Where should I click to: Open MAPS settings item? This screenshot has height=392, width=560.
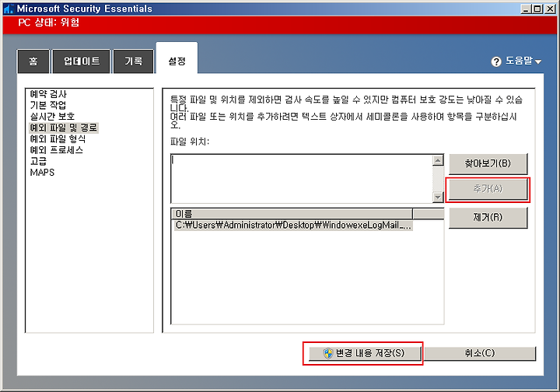[x=42, y=173]
